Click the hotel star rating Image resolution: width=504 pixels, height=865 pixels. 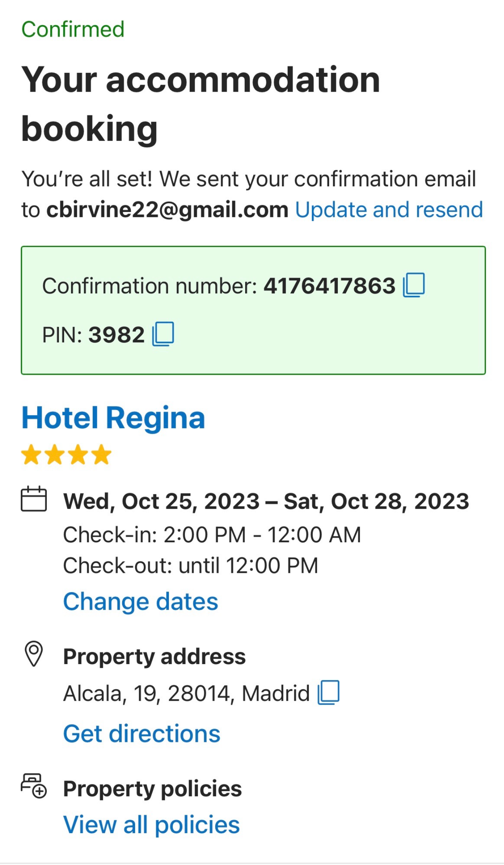tap(66, 455)
